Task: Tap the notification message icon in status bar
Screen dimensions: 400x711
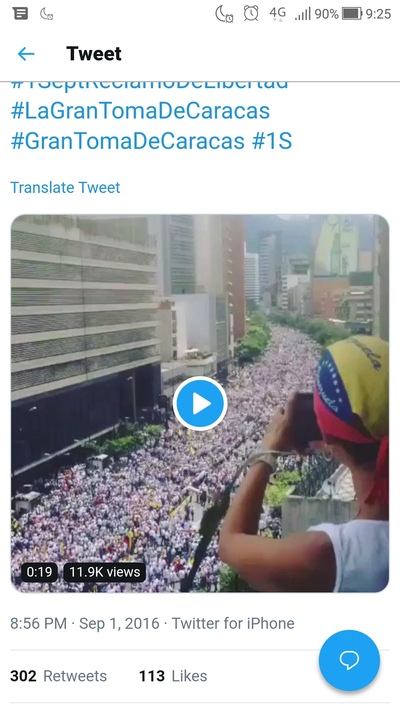Action: [20, 14]
